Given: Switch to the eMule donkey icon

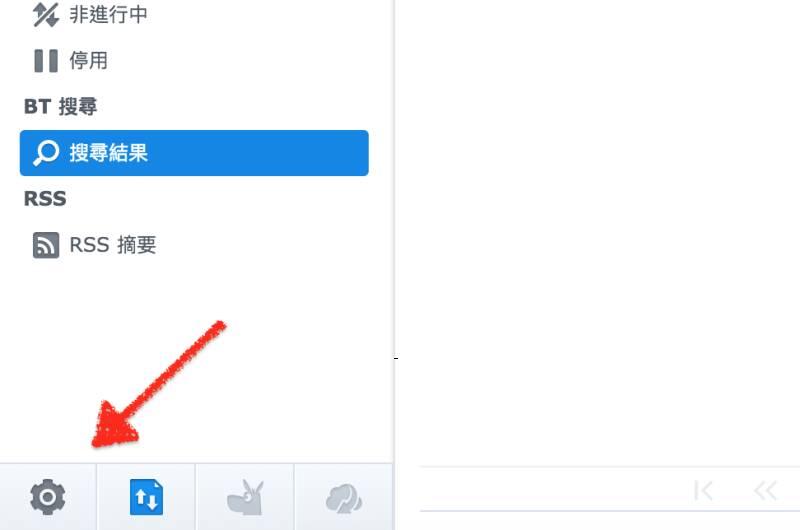Looking at the screenshot, I should (245, 497).
